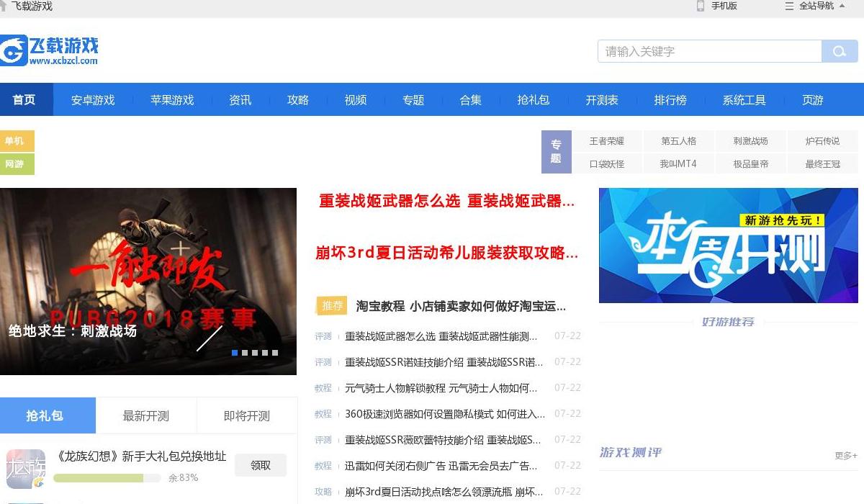Viewport: 864px width, 504px height.
Task: Select the second carousel dot
Action: (245, 353)
